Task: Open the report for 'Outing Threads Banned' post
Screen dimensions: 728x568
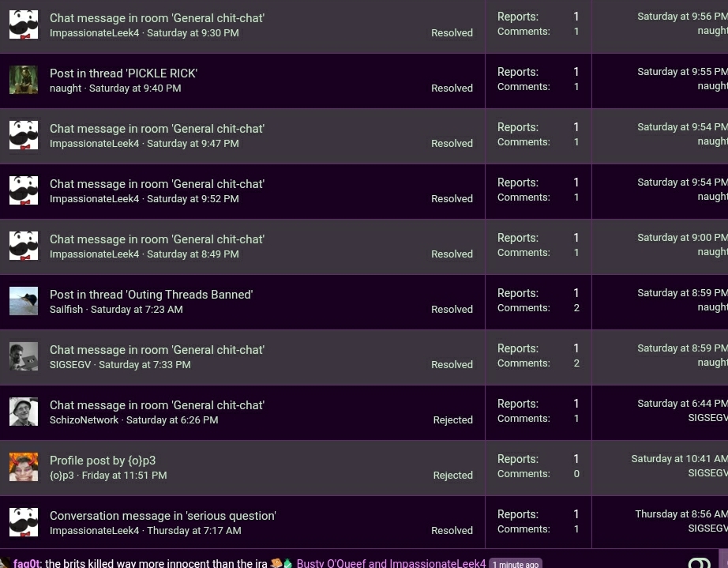Action: tap(152, 295)
